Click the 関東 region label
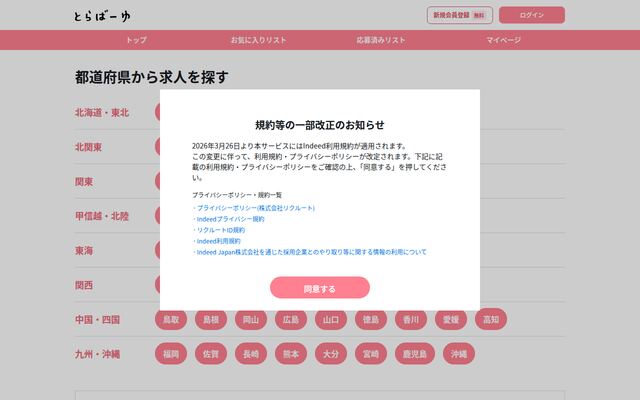The width and height of the screenshot is (640, 400). click(84, 182)
